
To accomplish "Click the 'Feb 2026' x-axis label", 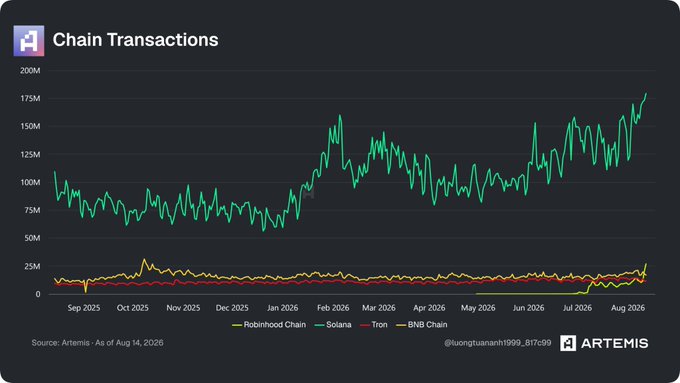I will (333, 308).
